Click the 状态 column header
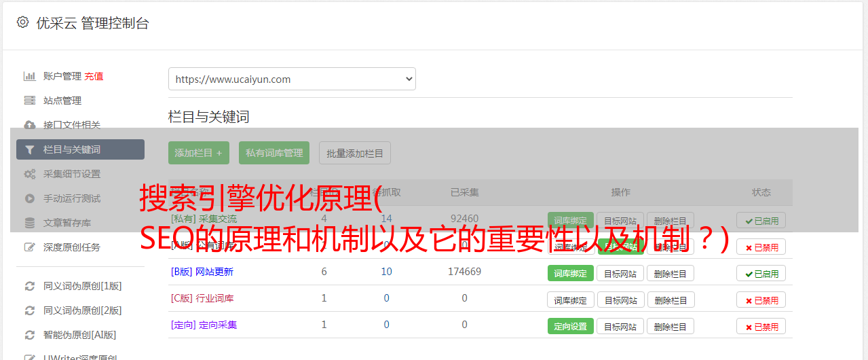Image resolution: width=868 pixels, height=360 pixels. click(x=761, y=192)
